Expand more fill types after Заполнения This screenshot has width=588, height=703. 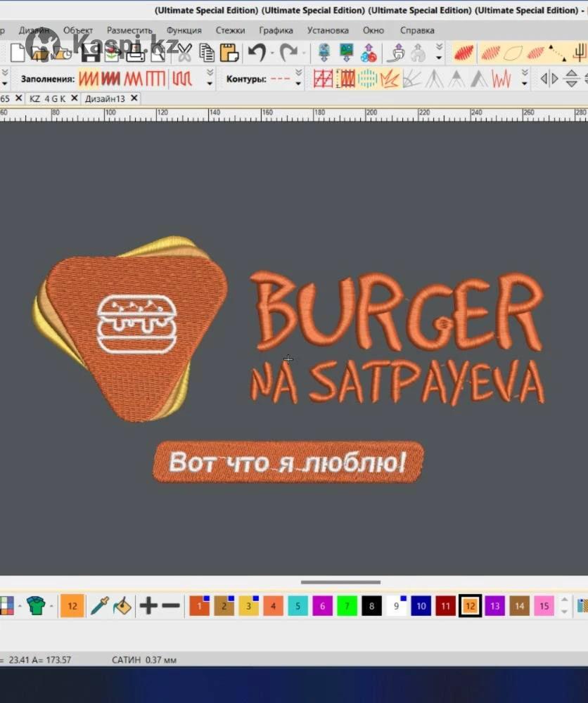(x=210, y=78)
